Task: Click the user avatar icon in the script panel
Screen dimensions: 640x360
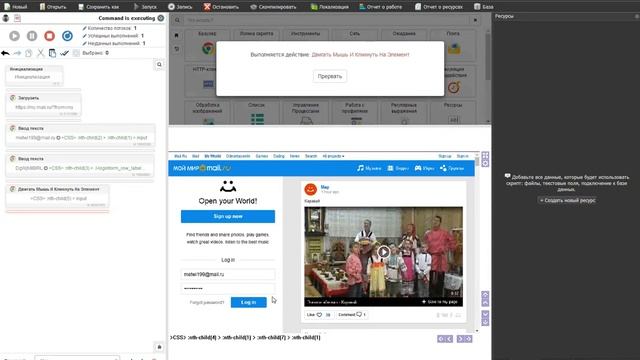Action: pos(6,18)
